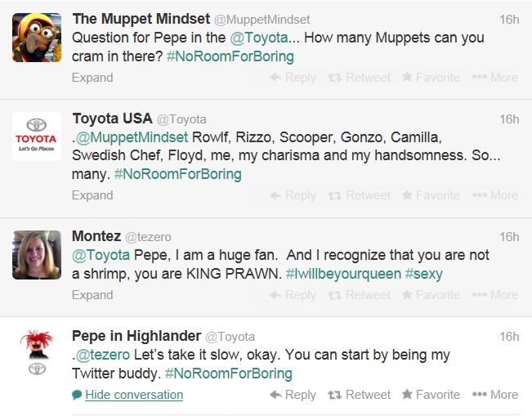Open Toyota USA avatar logo
The height and width of the screenshot is (416, 532).
tap(37, 136)
